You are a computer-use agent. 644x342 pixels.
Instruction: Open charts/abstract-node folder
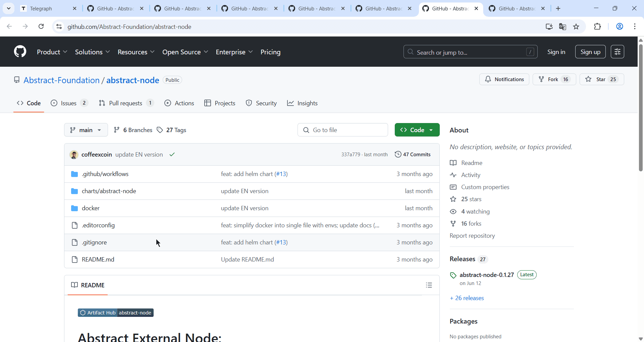tap(109, 191)
